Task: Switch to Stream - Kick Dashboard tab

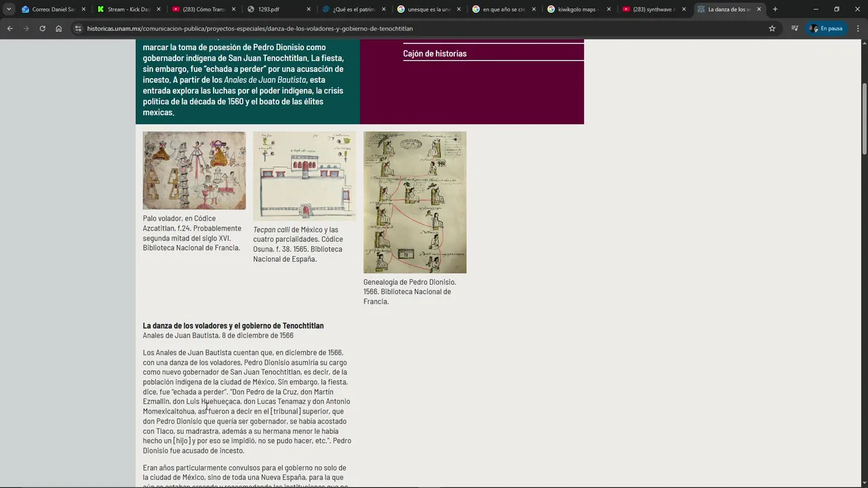Action: pos(130,9)
